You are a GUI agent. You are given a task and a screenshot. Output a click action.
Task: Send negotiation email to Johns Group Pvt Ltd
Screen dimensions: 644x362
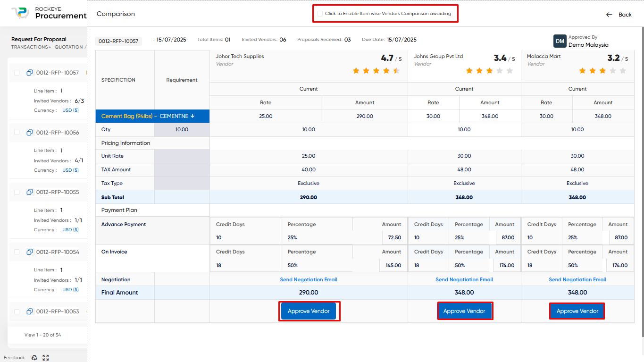click(x=464, y=279)
